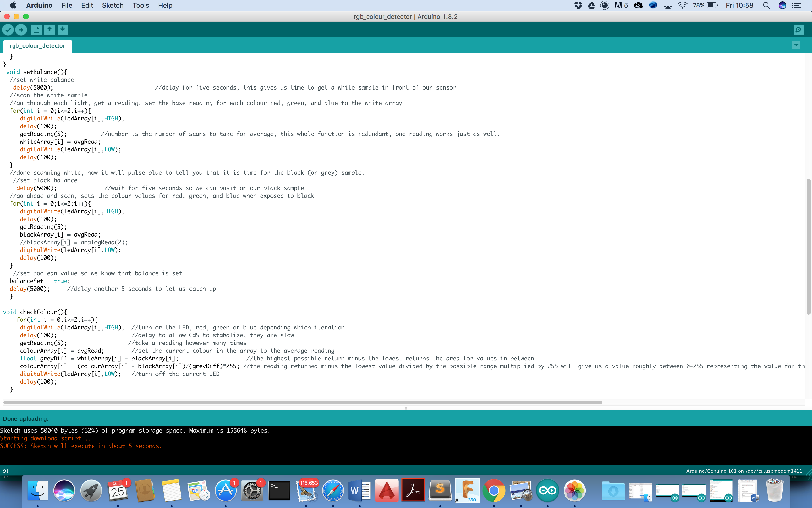
Task: Create a new sketch with New icon
Action: coord(36,30)
